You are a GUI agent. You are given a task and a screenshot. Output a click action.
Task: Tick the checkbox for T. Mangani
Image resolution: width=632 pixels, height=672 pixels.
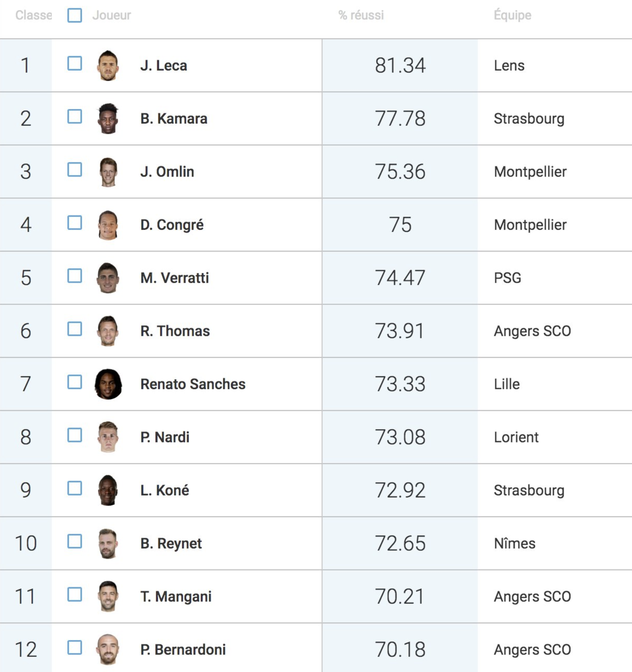[x=75, y=594]
